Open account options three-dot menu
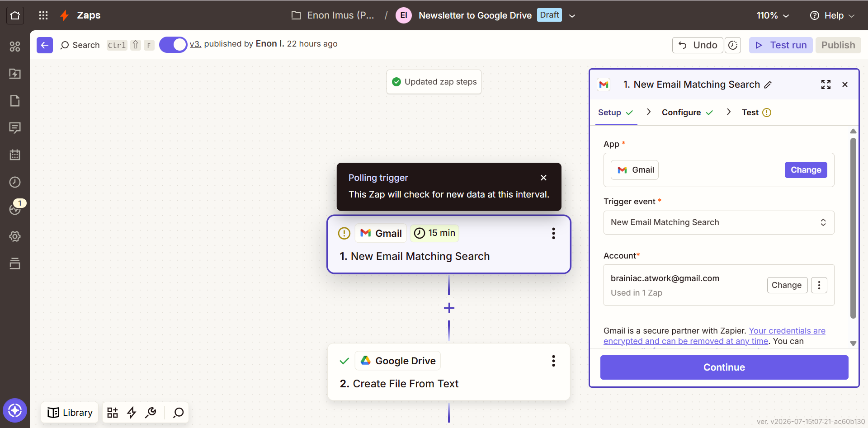The height and width of the screenshot is (428, 868). pyautogui.click(x=819, y=285)
